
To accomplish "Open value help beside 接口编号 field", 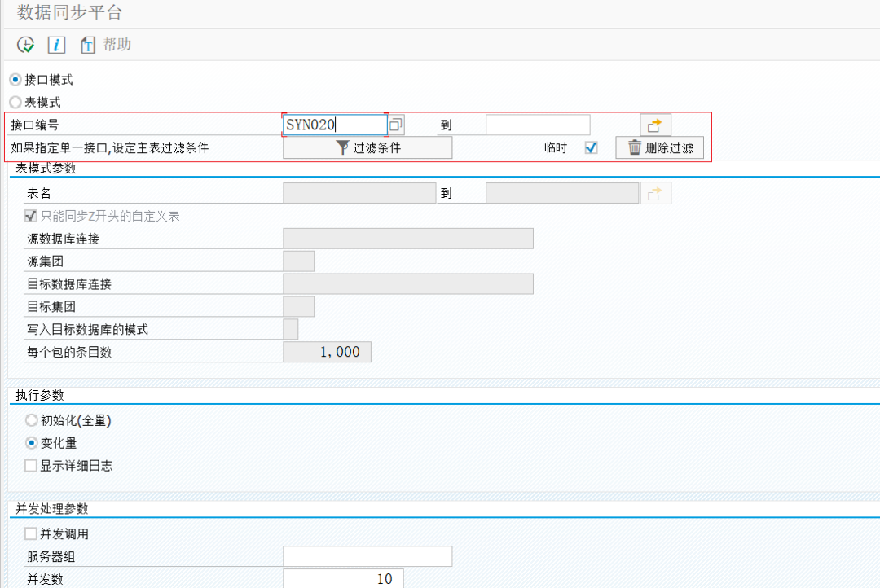I will point(396,125).
